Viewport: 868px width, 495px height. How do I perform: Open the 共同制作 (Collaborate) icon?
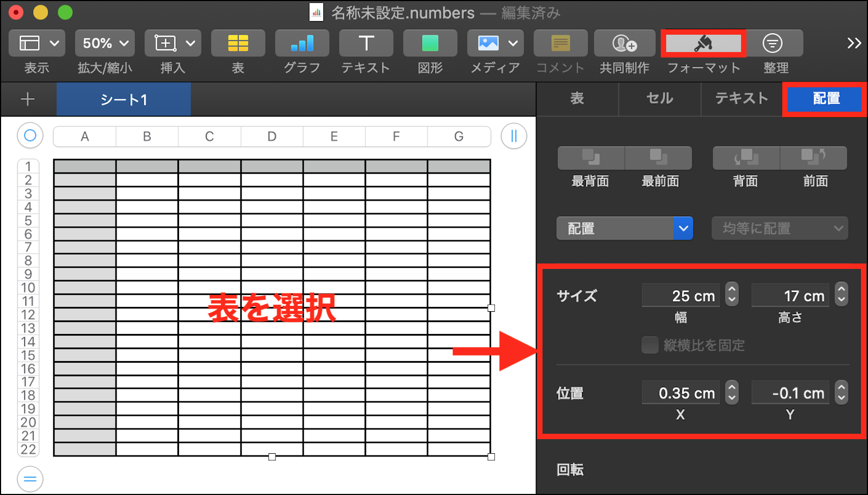[624, 43]
